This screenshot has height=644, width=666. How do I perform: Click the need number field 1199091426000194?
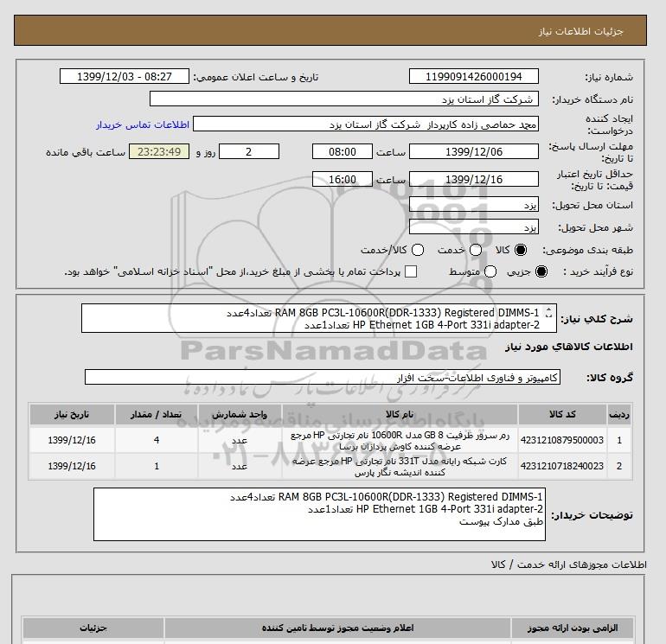[x=474, y=76]
